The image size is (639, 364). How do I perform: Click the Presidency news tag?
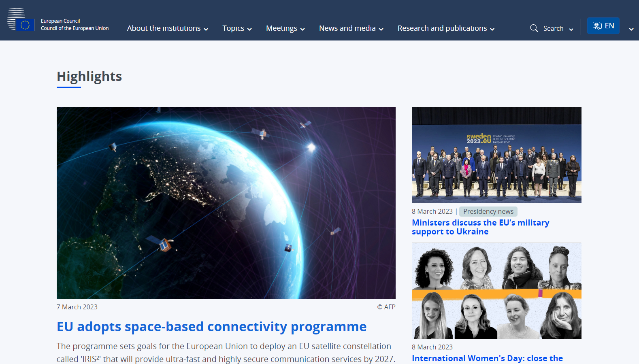tap(488, 211)
